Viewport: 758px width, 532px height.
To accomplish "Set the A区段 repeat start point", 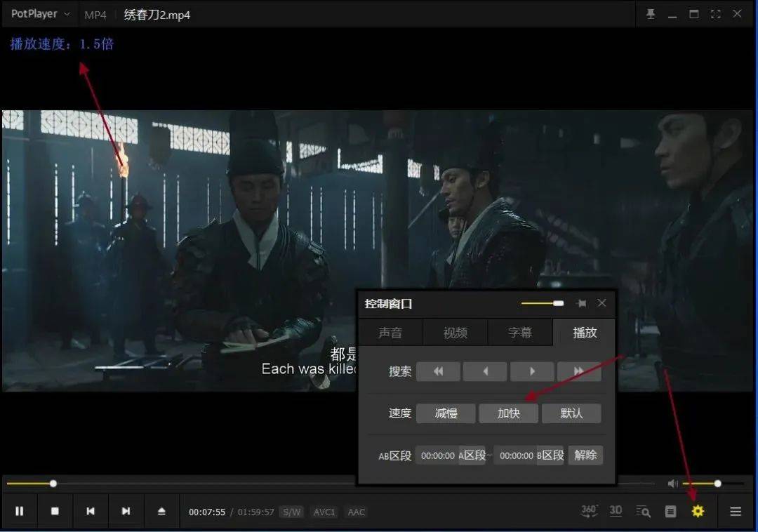I will [473, 455].
